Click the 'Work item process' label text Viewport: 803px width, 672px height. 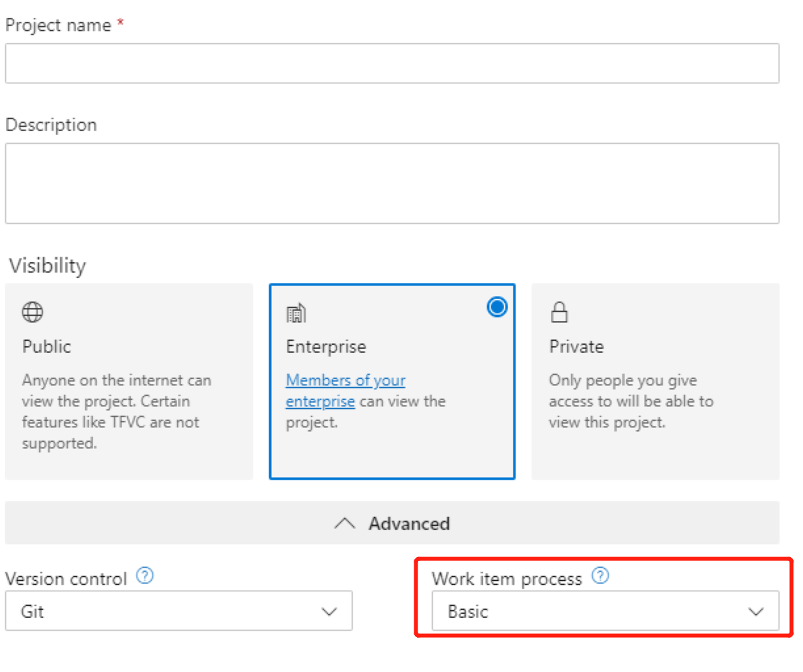(507, 579)
